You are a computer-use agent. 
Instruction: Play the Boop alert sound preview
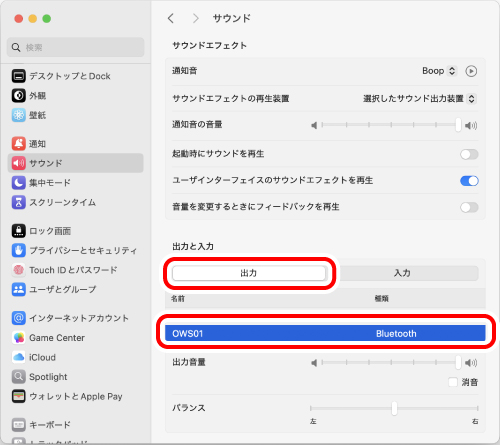click(471, 71)
